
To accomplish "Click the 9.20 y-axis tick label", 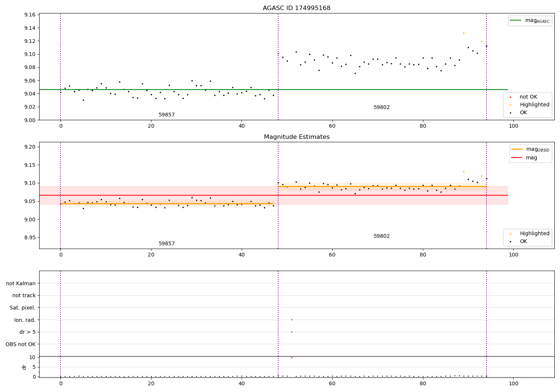I will pyautogui.click(x=29, y=147).
